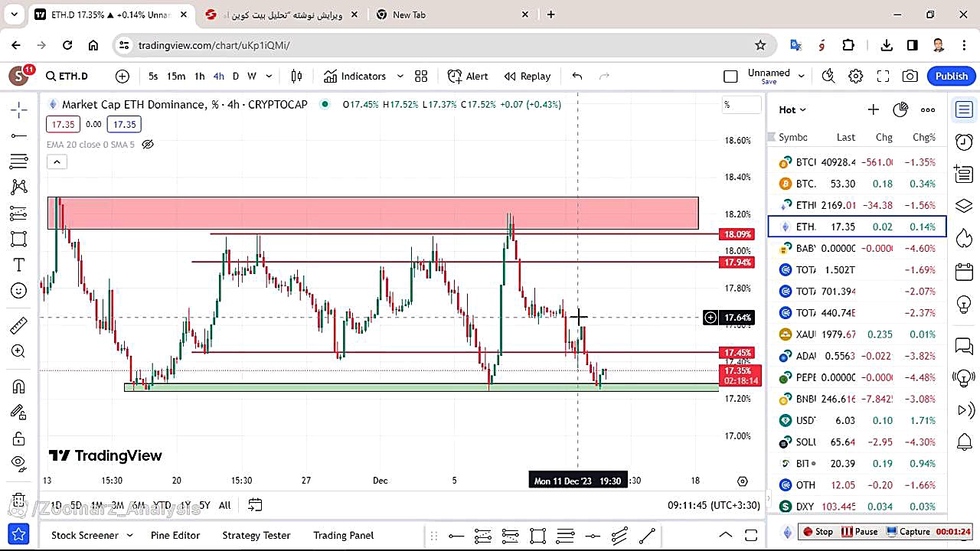The image size is (980, 551).
Task: Toggle magnet mode for drawings
Action: (x=19, y=386)
